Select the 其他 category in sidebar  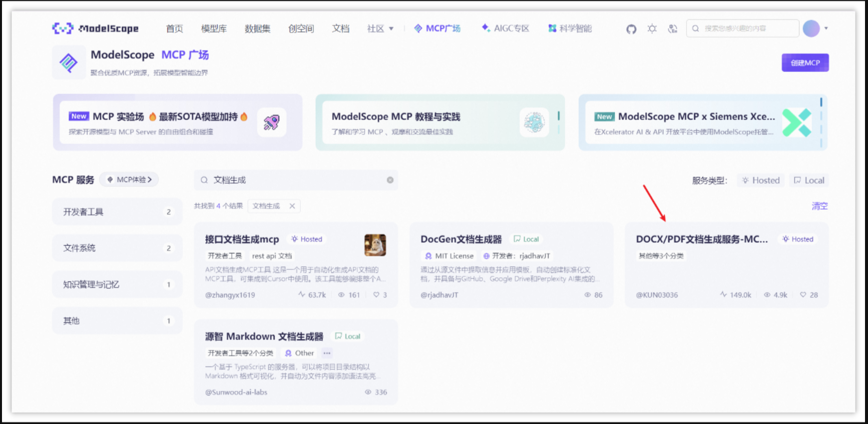[x=117, y=320]
